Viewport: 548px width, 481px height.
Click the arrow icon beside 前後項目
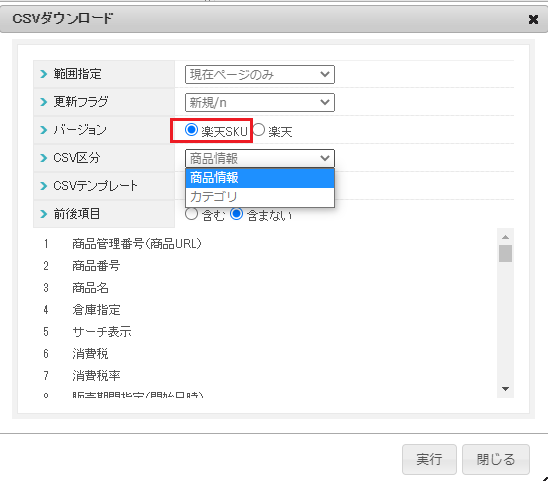pyautogui.click(x=43, y=214)
